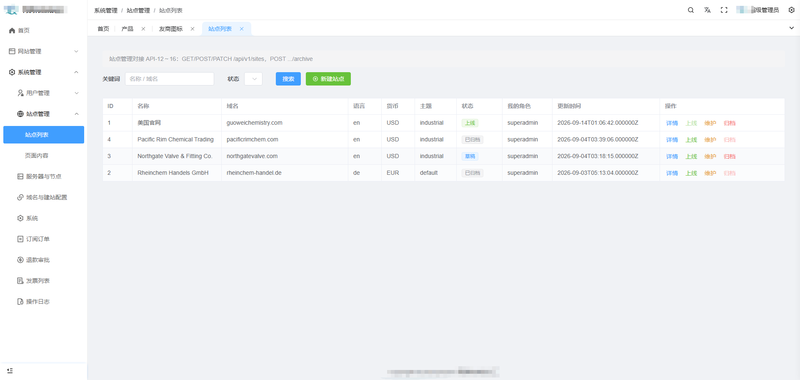Image resolution: width=800 pixels, height=380 pixels.
Task: Open the 状态 filter dropdown
Action: coord(254,79)
